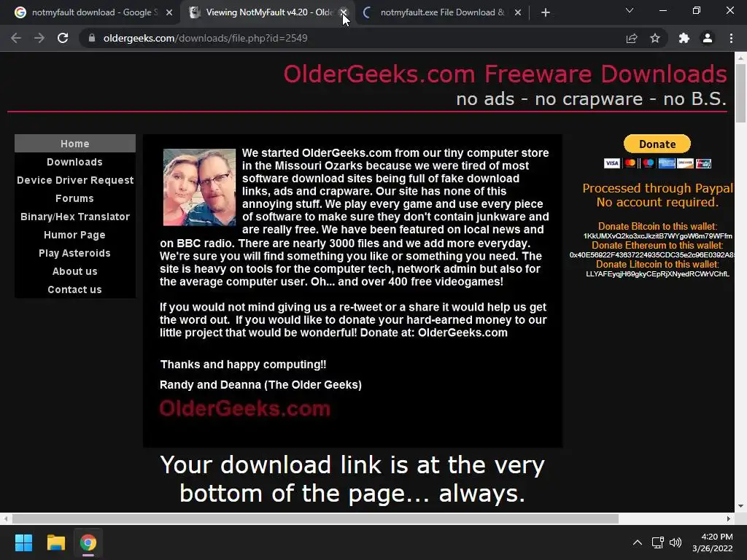
Task: Open Device Driver Request page
Action: click(75, 180)
